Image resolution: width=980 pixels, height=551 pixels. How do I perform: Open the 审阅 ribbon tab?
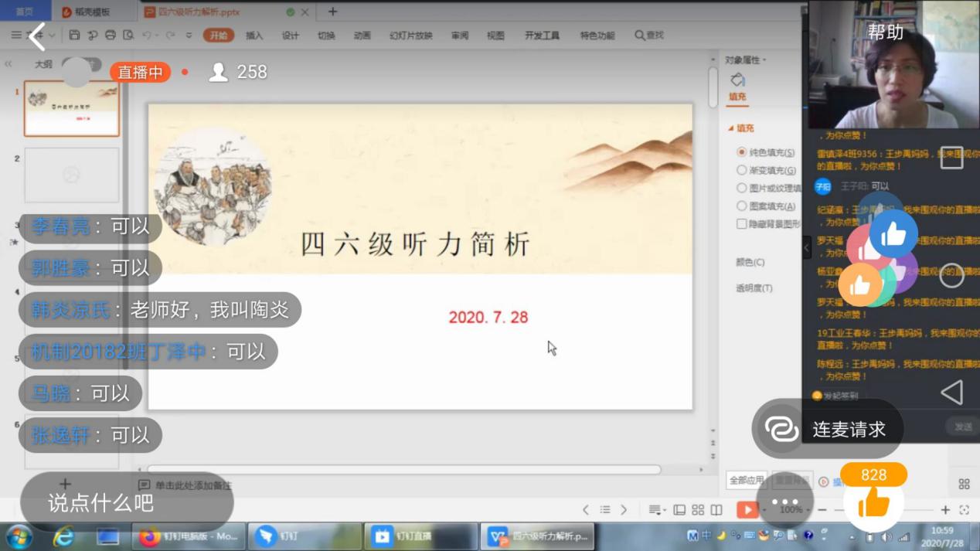(x=460, y=36)
